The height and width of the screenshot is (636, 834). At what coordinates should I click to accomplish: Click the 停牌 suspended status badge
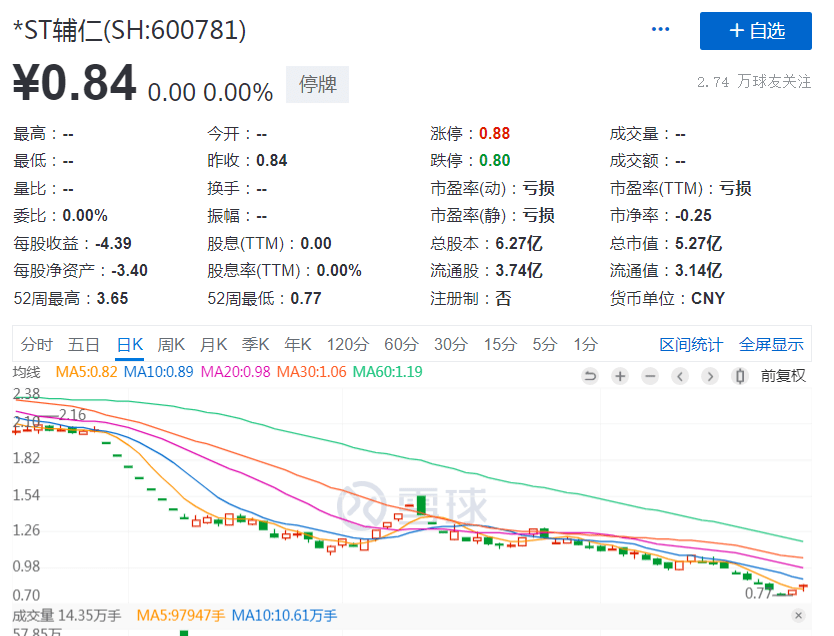pos(318,84)
